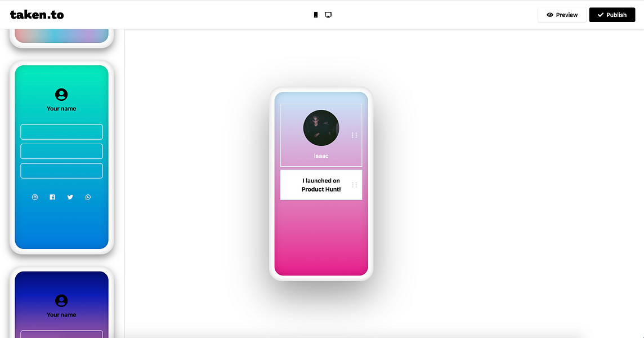Viewport: 644px width, 338px height.
Task: Click the Twitter icon in teal template
Action: click(x=70, y=197)
